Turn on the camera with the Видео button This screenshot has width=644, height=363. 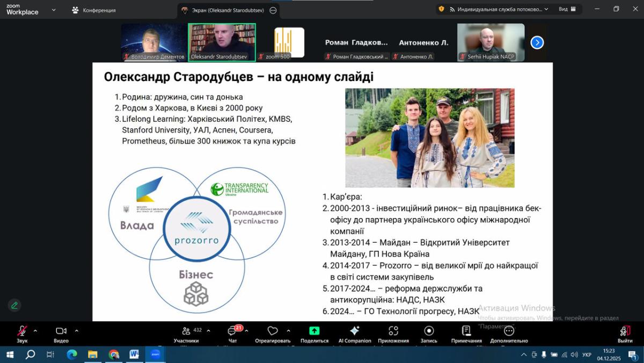(61, 331)
